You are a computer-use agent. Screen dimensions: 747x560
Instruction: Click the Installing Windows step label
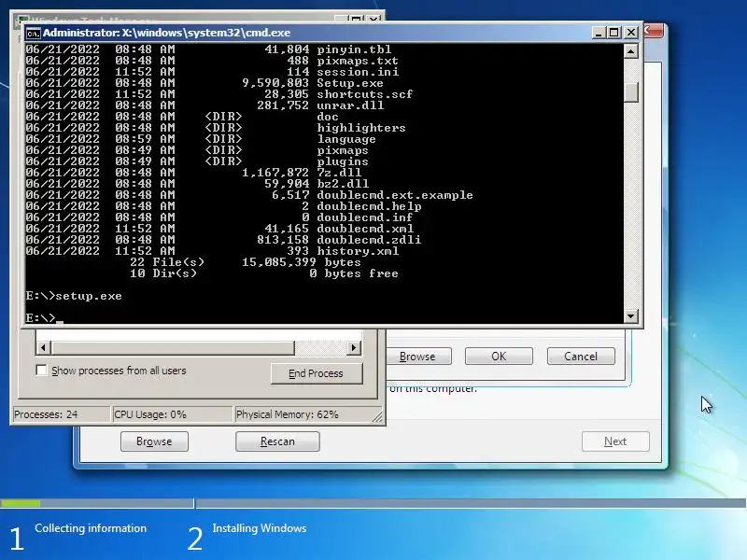tap(260, 528)
